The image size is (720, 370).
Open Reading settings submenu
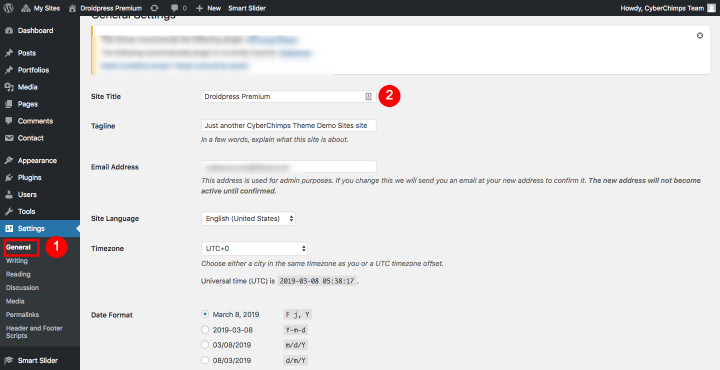pos(18,274)
